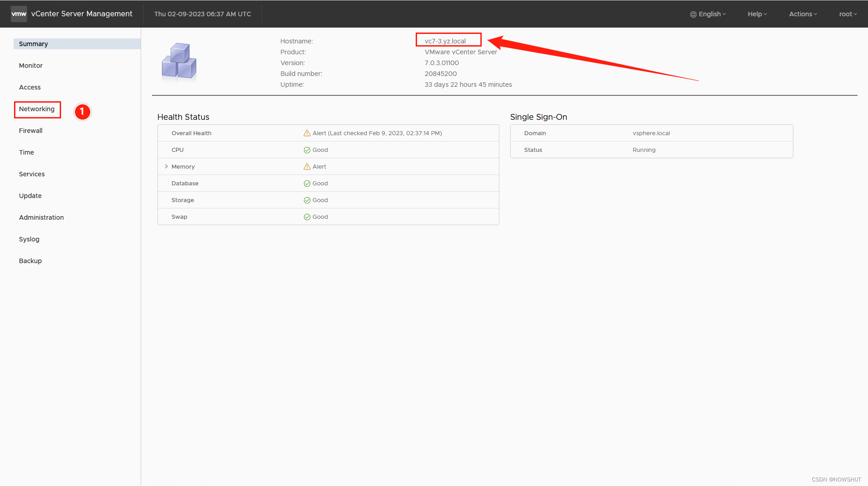This screenshot has width=868, height=486.
Task: Click the vCenter Server Management title
Action: tap(81, 14)
